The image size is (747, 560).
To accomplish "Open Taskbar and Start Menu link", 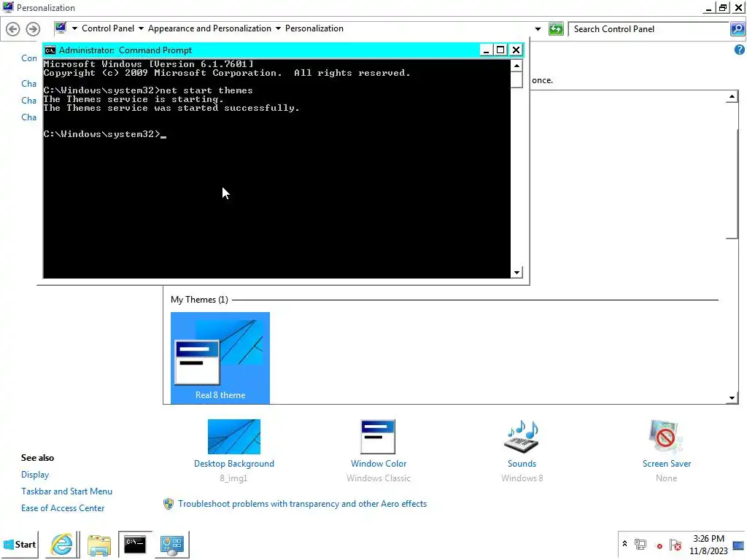I will tap(66, 491).
